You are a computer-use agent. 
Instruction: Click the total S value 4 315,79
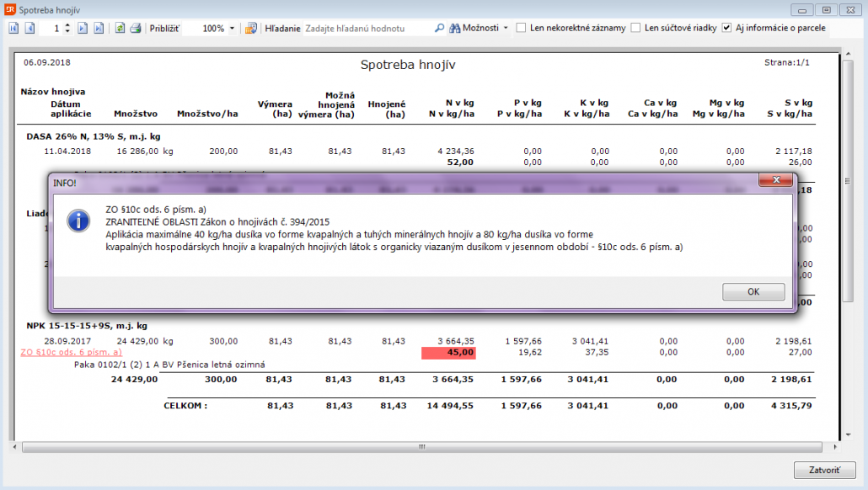[x=791, y=405]
